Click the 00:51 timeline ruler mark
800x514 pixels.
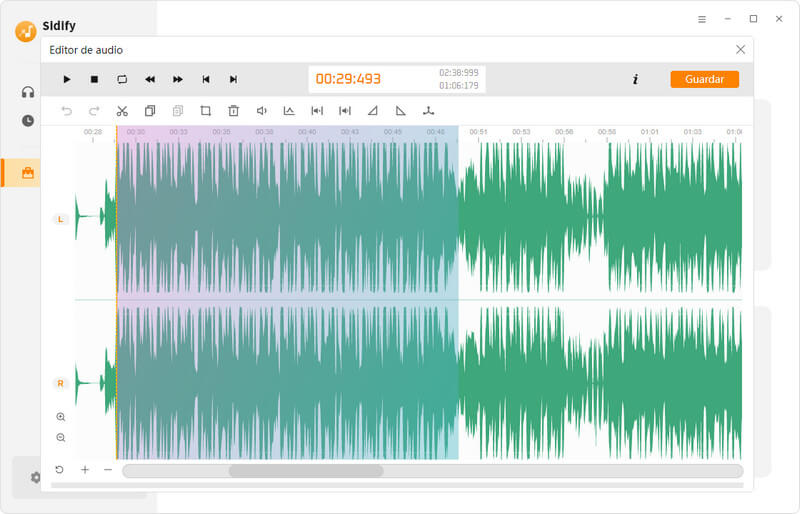478,132
